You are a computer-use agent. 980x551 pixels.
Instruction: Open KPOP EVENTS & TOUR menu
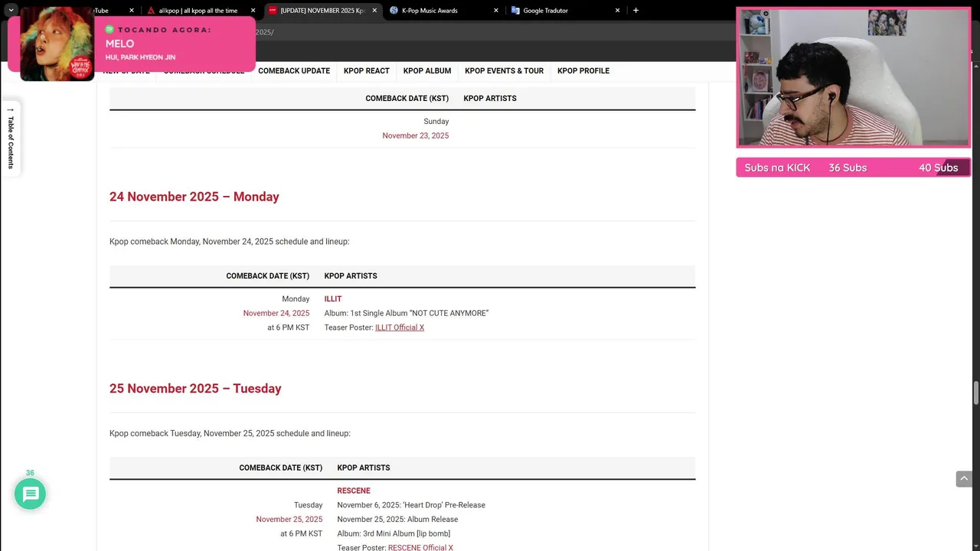tap(504, 70)
